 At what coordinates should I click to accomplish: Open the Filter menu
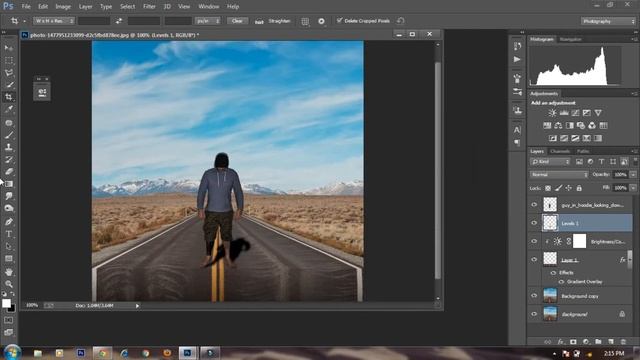point(149,7)
